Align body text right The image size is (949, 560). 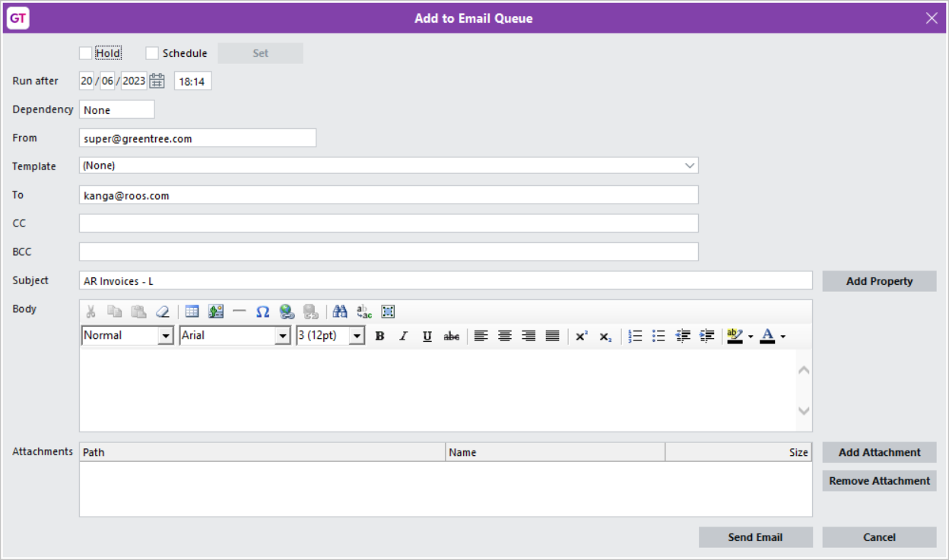[528, 336]
